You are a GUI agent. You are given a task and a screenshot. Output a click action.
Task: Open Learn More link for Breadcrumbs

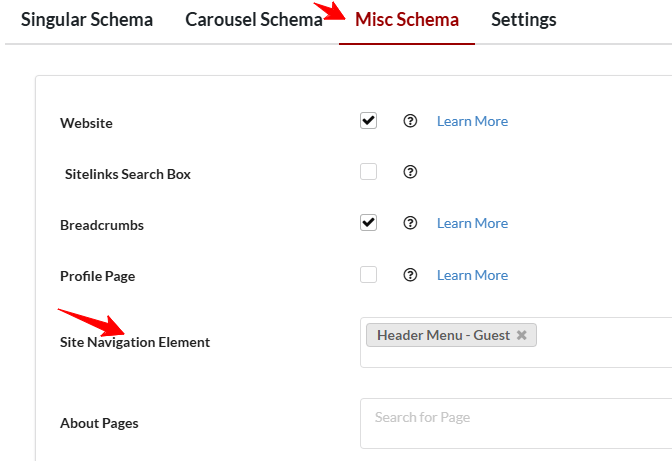(x=472, y=223)
